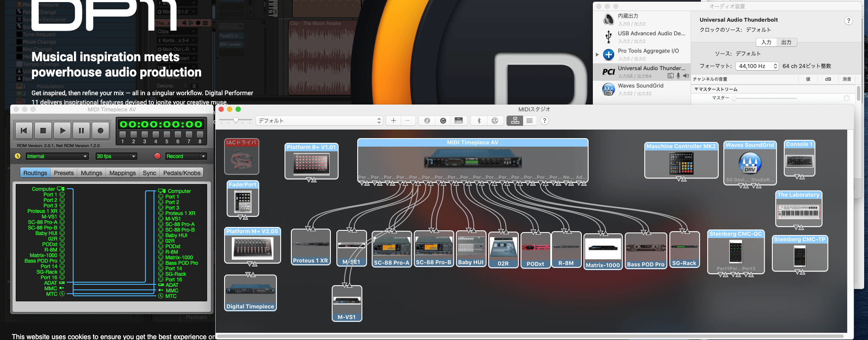
Task: Select USB Advanced Audio Device entry
Action: 642,37
